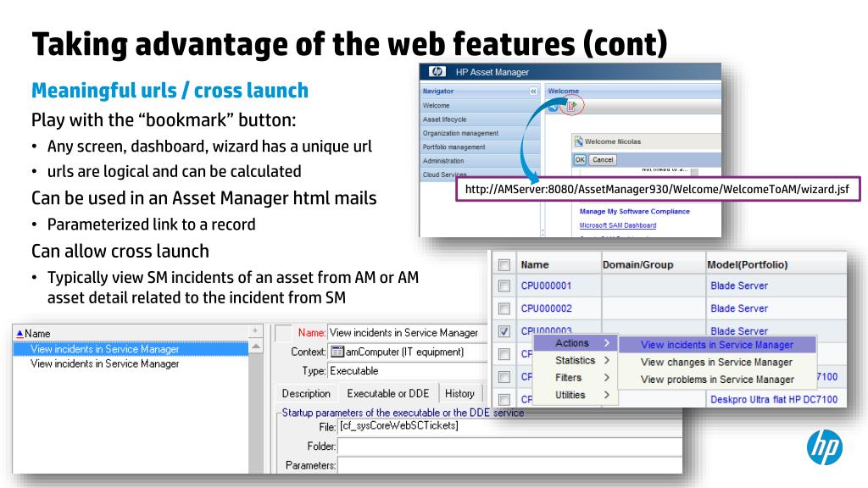The image size is (868, 488).
Task: Click the empty icon box left of Name field
Action: click(x=283, y=332)
